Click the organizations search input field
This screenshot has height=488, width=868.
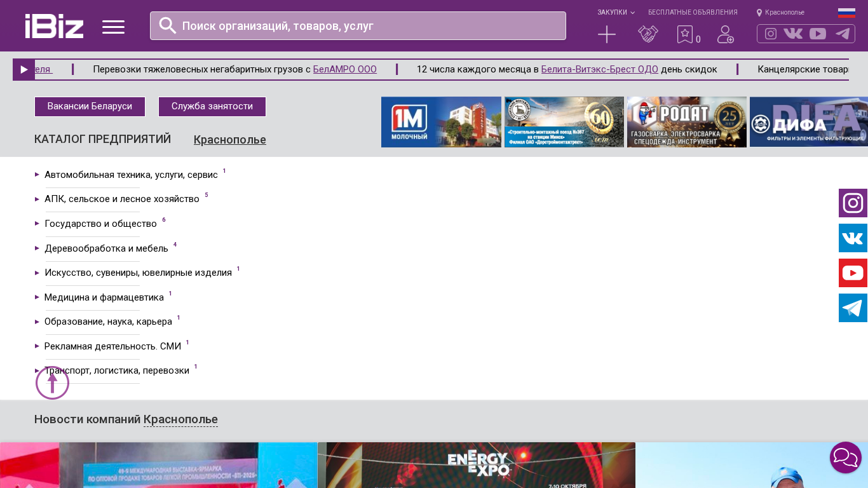point(358,26)
